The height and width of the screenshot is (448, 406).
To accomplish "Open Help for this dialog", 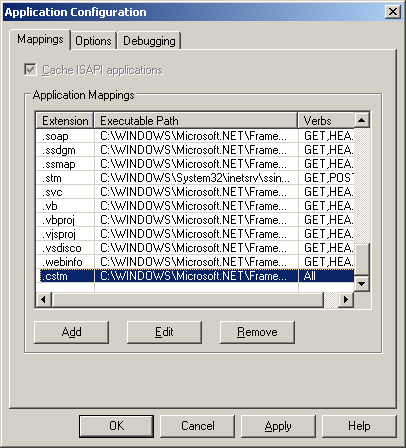I will click(x=359, y=426).
